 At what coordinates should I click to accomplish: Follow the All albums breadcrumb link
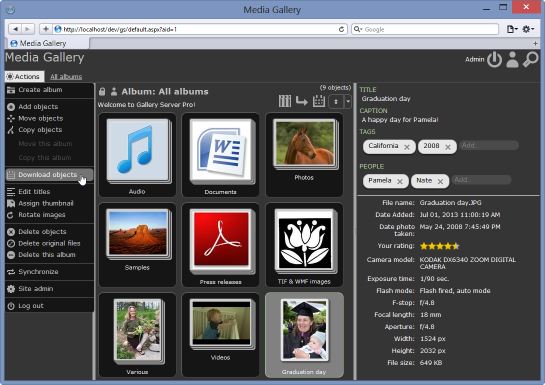coord(66,77)
